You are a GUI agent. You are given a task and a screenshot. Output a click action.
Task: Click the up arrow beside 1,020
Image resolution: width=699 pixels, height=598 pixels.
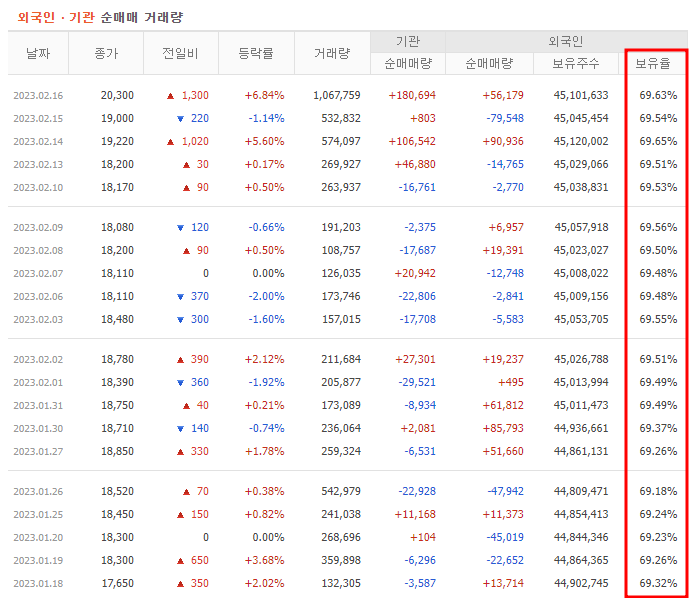170,142
